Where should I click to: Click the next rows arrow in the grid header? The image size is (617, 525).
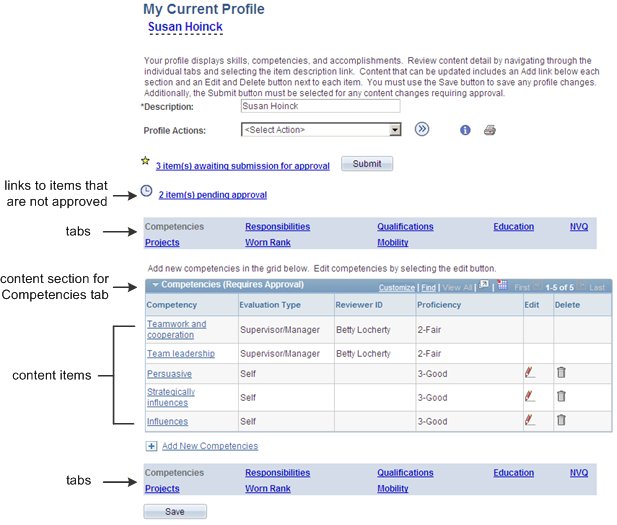582,285
